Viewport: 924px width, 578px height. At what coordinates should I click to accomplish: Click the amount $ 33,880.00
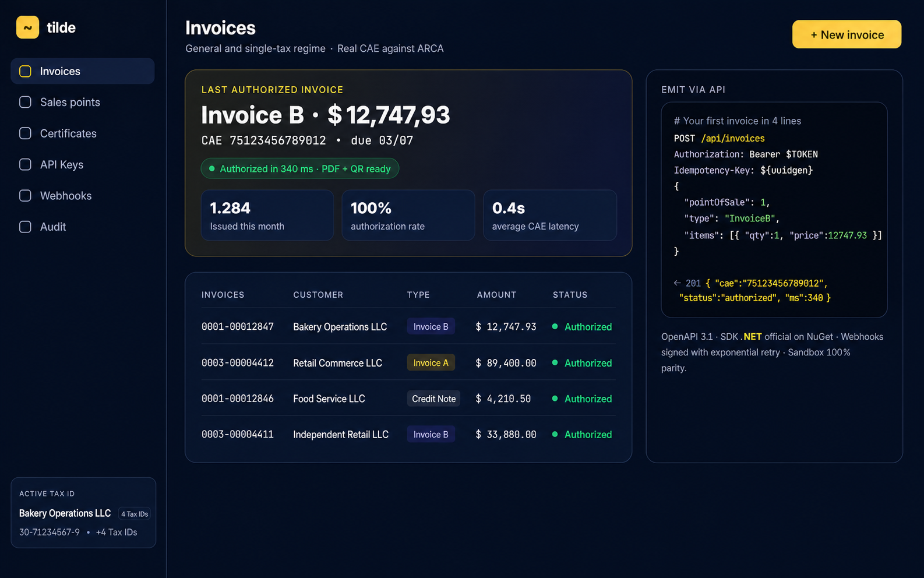[x=506, y=435]
